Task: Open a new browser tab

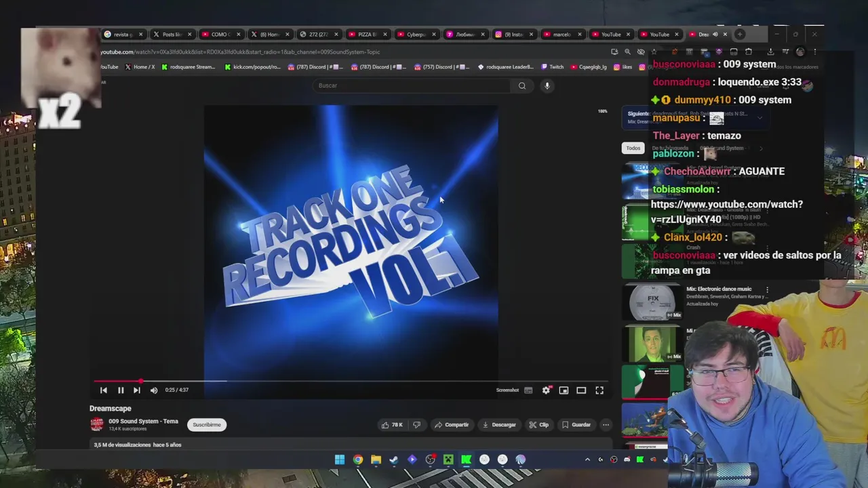Action: pyautogui.click(x=740, y=34)
